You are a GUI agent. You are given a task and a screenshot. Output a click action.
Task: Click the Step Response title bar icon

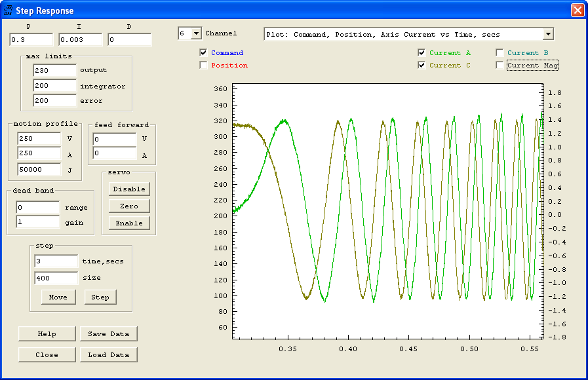pos(8,10)
